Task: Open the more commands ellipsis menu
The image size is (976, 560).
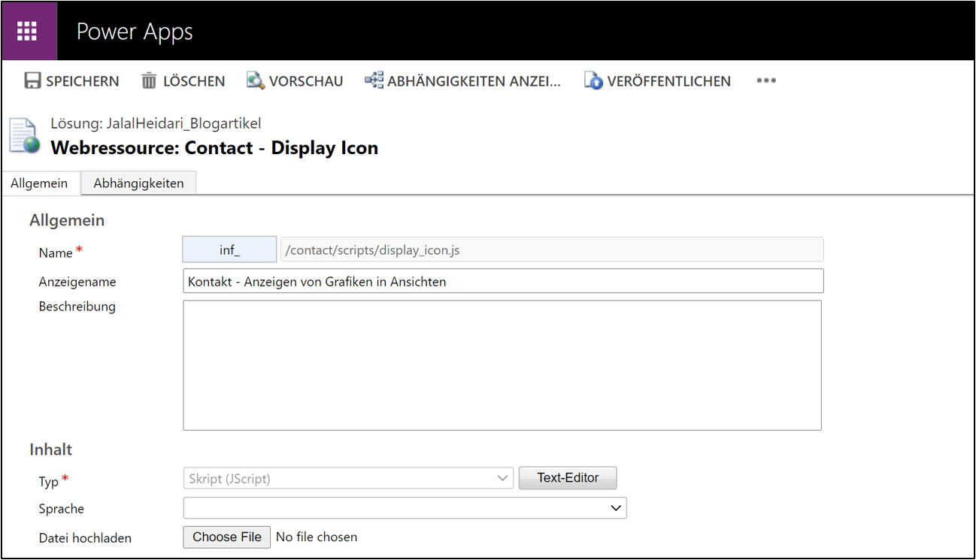Action: pyautogui.click(x=766, y=80)
